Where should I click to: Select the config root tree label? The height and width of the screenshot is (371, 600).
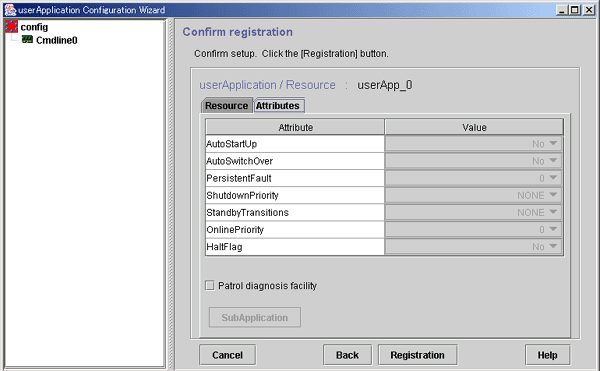click(34, 27)
